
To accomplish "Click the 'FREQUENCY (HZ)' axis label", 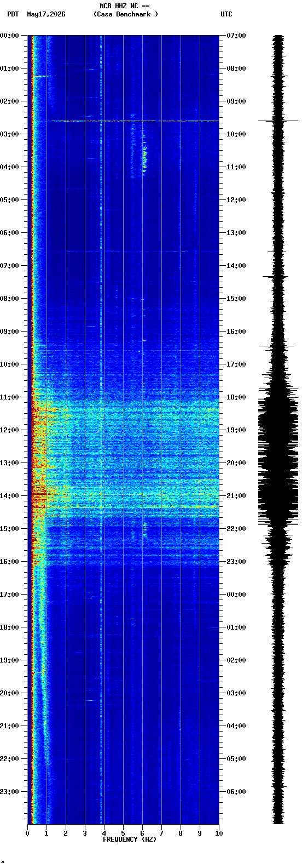I will click(x=130, y=840).
